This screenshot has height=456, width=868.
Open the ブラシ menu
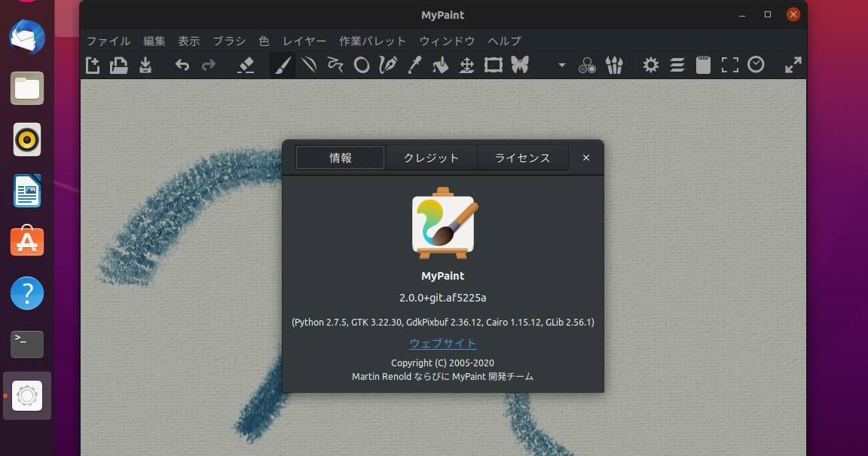tap(229, 41)
